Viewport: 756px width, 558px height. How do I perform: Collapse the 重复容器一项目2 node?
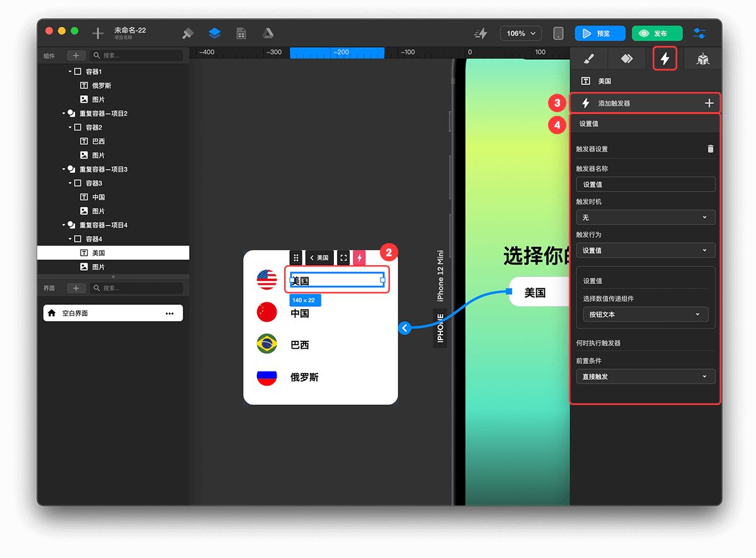[64, 114]
